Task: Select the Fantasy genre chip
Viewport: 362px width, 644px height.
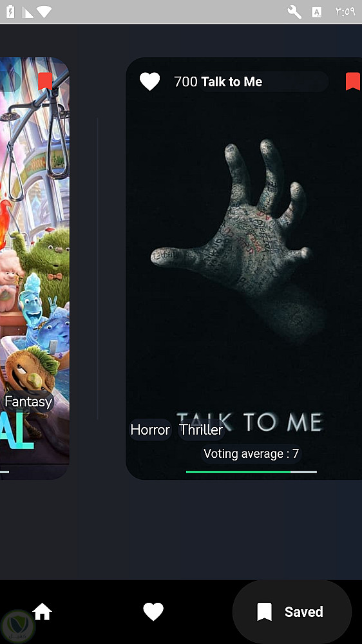Action: click(28, 401)
